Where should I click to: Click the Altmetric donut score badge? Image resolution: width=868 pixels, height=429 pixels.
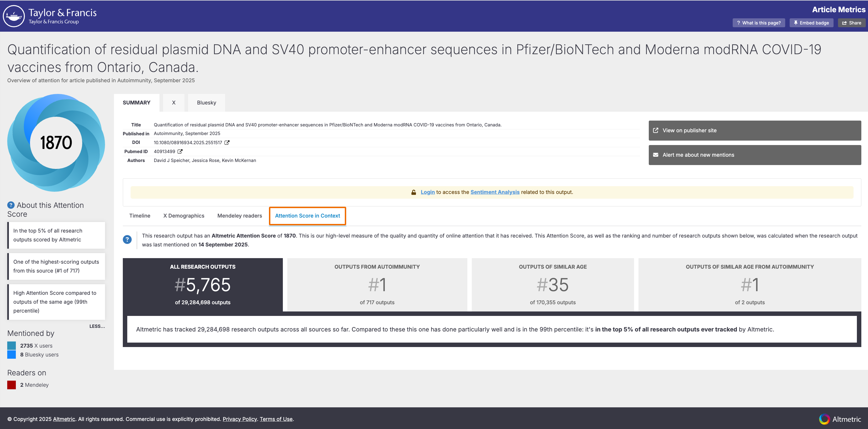[x=56, y=143]
